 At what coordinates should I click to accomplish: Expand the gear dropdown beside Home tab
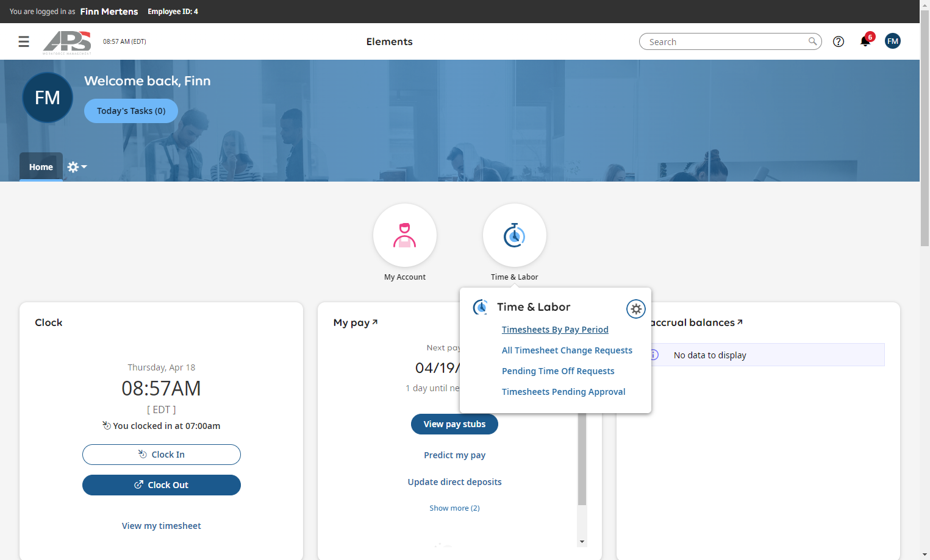coord(77,167)
